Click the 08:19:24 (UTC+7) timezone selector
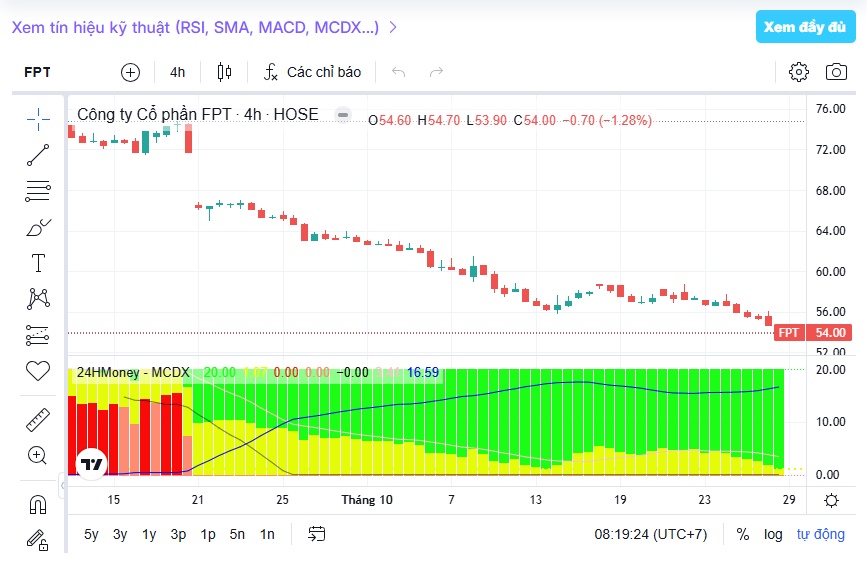The width and height of the screenshot is (867, 565). coord(651,535)
